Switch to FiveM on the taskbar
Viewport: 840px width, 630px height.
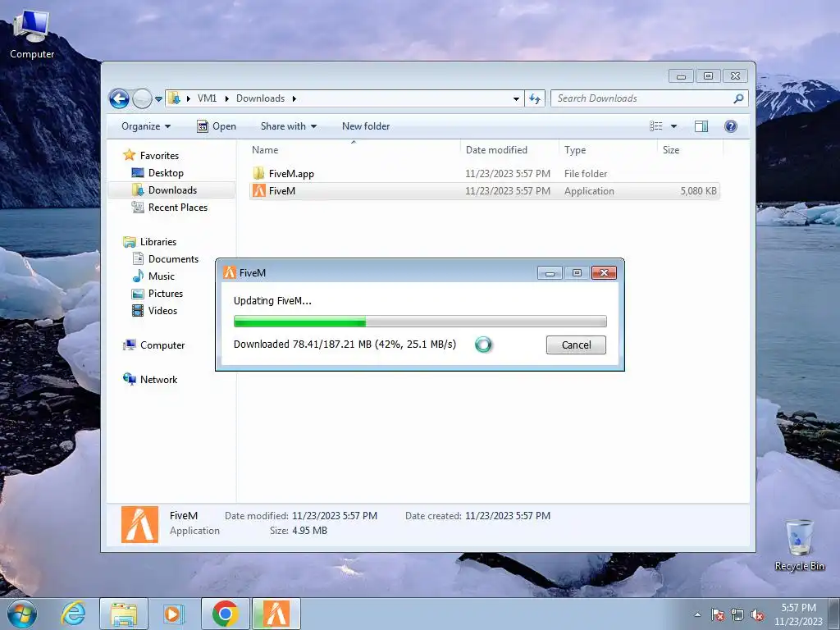coord(276,614)
